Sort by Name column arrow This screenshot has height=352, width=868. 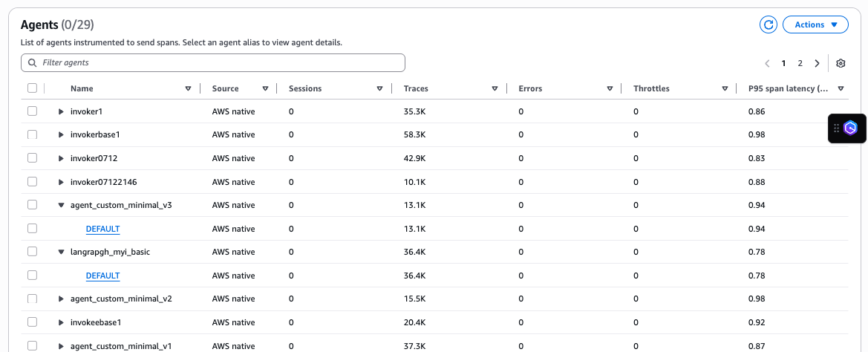[188, 88]
